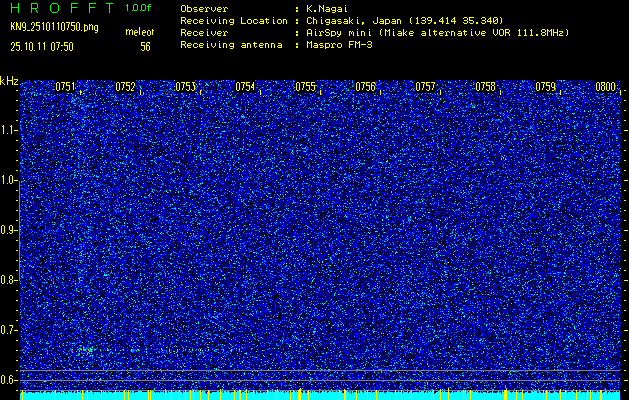The image size is (629, 400).
Task: Click the cyan signal level bar
Action: point(320,395)
